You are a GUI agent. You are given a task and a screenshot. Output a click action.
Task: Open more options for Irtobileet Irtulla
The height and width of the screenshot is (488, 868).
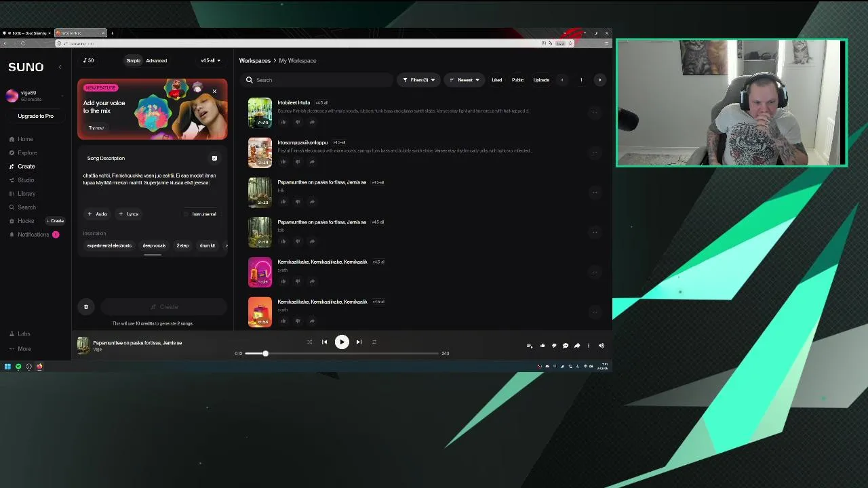pyautogui.click(x=595, y=113)
